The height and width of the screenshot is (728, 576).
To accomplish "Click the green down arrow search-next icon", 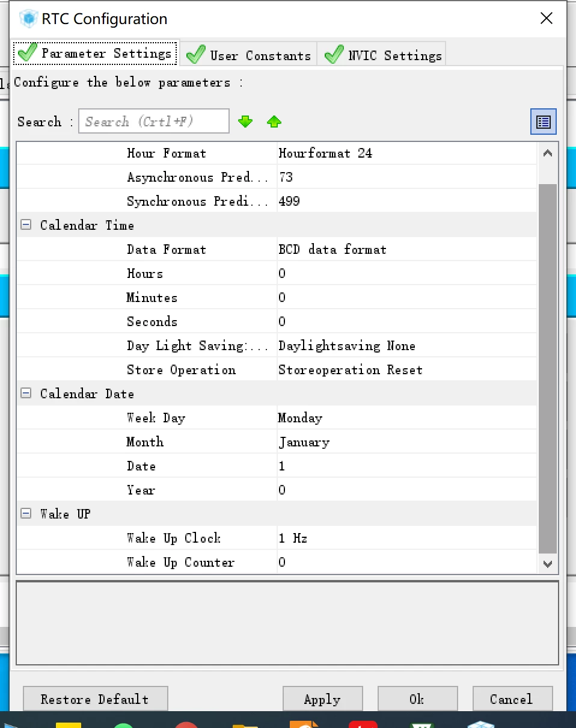I will tap(245, 122).
